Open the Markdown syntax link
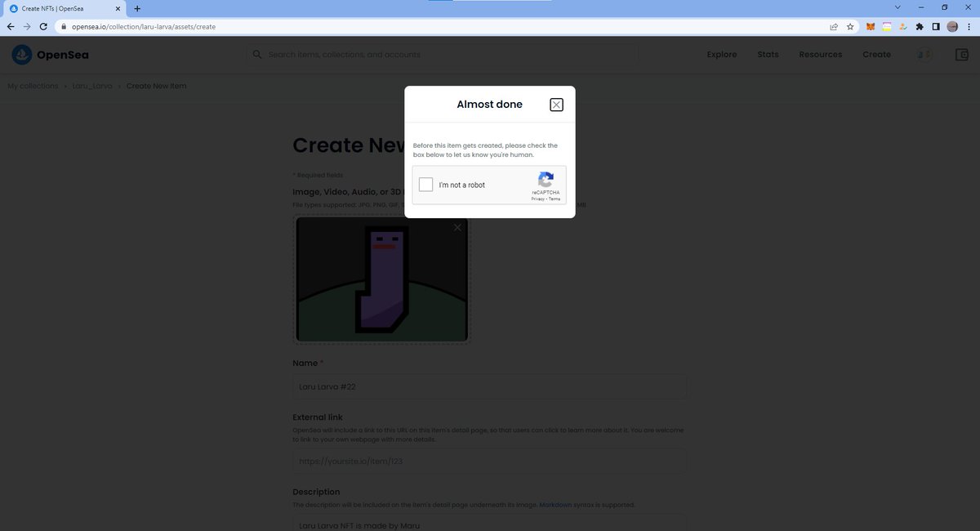 pyautogui.click(x=556, y=505)
